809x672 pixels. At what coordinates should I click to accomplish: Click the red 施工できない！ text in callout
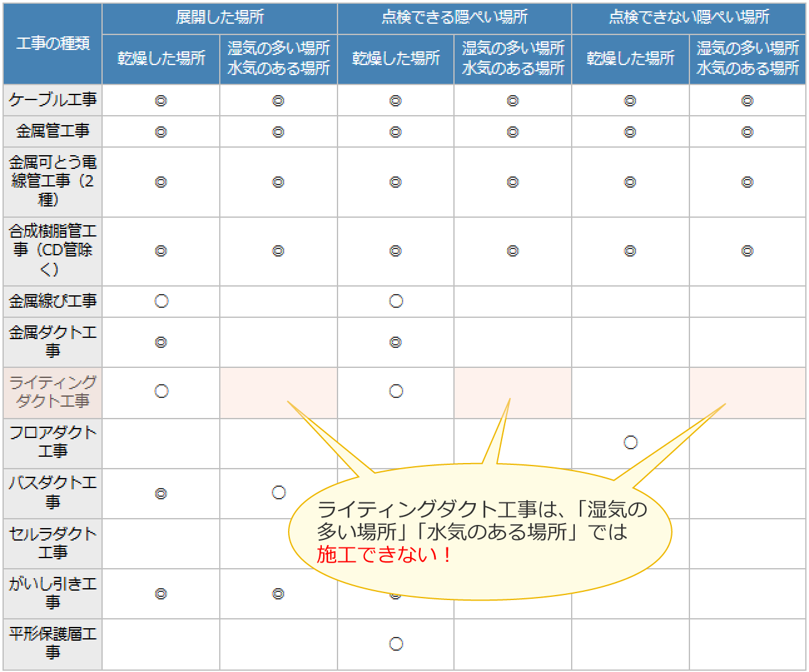click(x=383, y=555)
